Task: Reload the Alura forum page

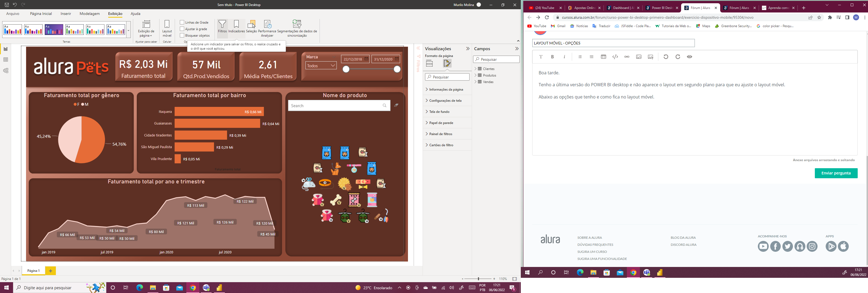Action: pyautogui.click(x=547, y=18)
